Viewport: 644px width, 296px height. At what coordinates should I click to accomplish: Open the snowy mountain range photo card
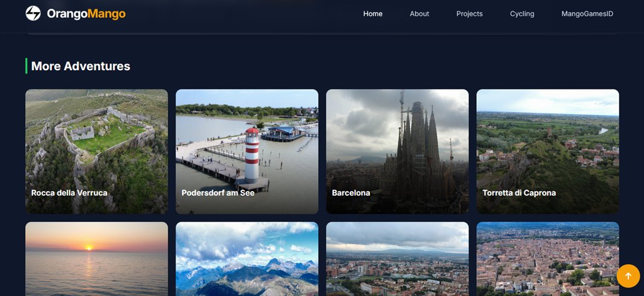pos(247,259)
